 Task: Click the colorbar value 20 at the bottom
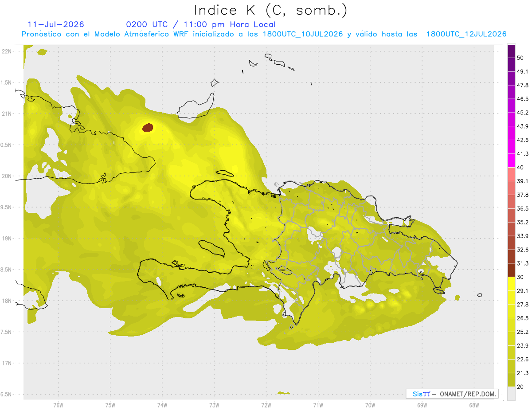[x=520, y=387]
